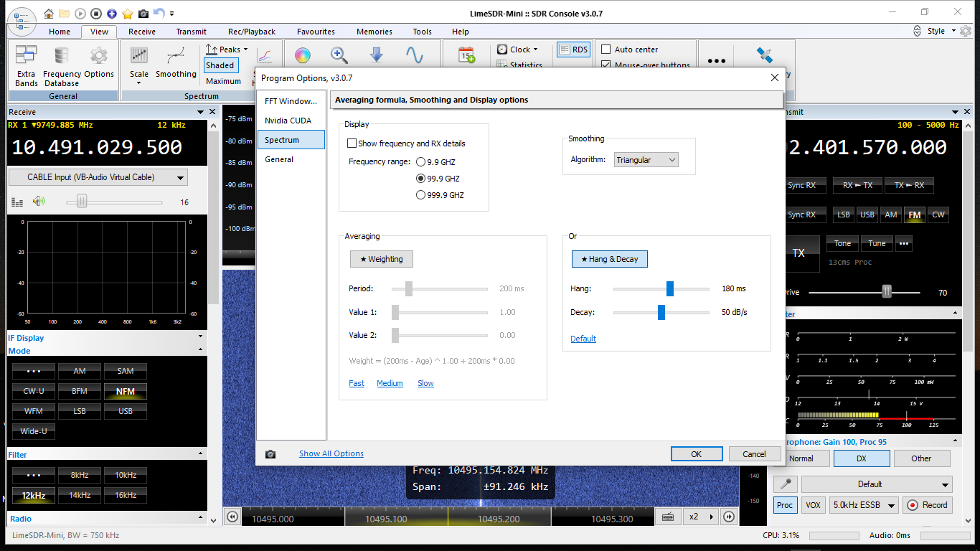Click the undo arrow quick access icon
This screenshot has width=980, height=551.
pos(159,13)
